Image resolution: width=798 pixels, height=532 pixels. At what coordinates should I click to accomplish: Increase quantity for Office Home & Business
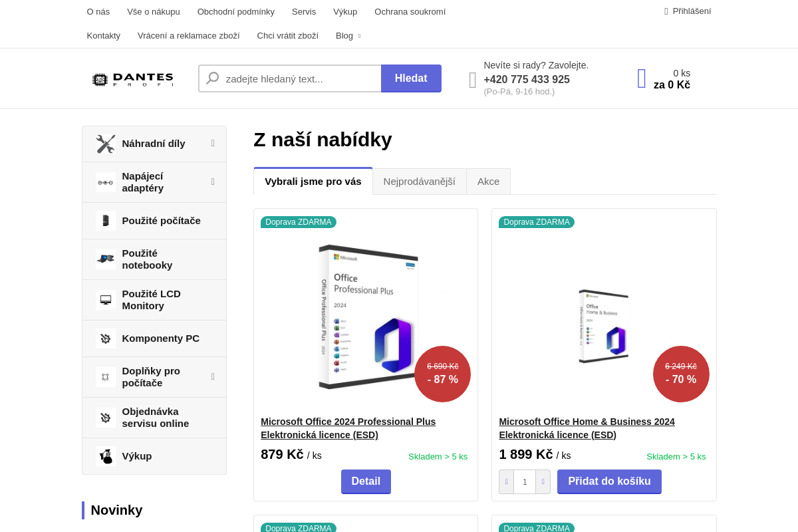coord(543,481)
